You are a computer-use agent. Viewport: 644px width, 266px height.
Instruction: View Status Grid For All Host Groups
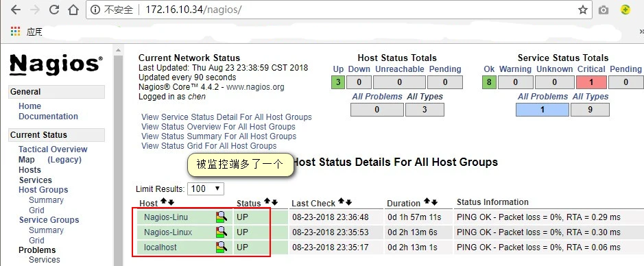click(x=208, y=146)
